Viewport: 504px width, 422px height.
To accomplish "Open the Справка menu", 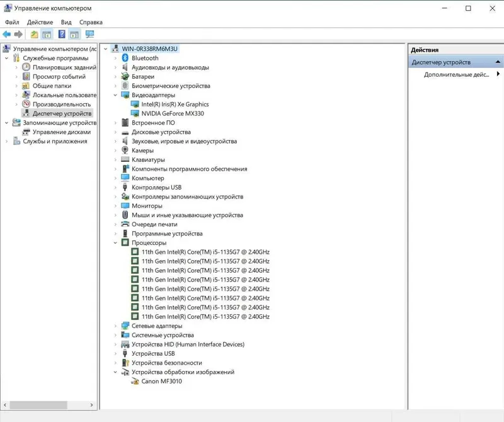I will point(91,22).
